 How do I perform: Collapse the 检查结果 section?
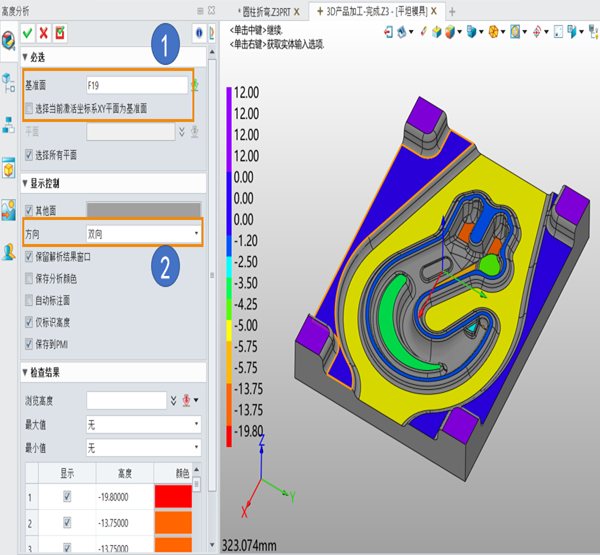25,372
